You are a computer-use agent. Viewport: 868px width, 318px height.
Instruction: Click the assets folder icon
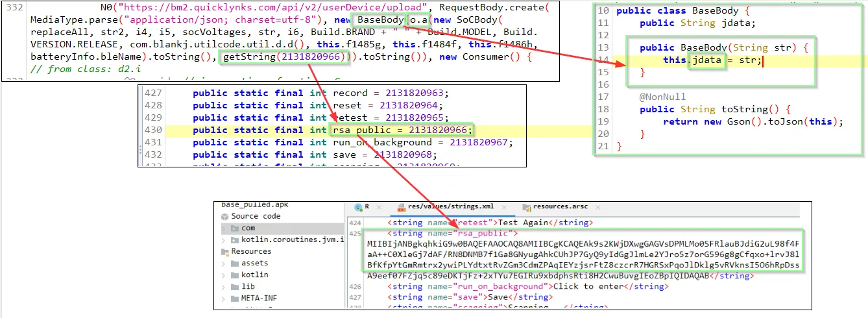234,263
